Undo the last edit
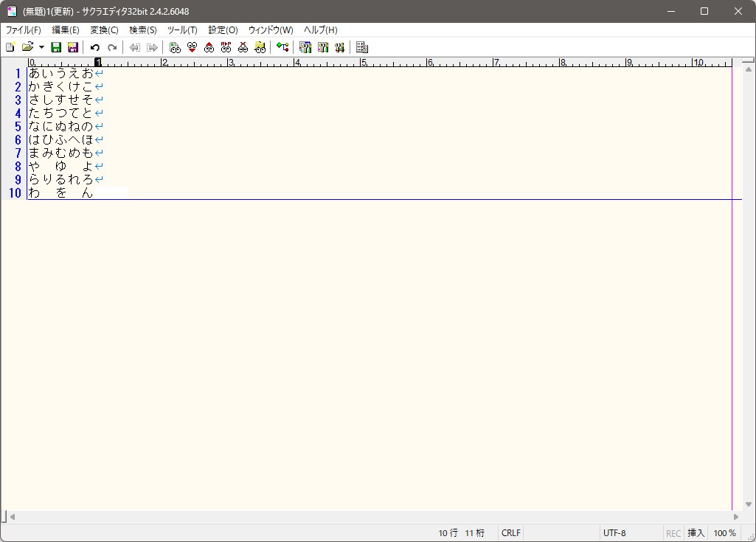 (94, 47)
